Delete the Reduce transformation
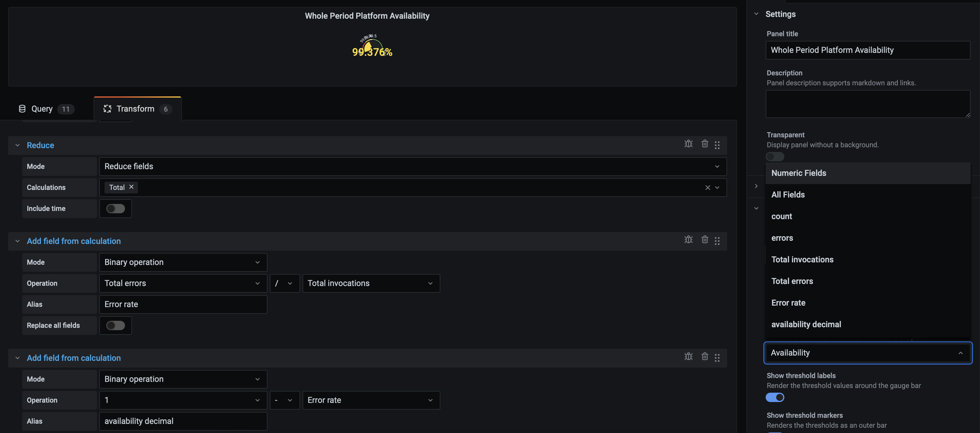Image resolution: width=980 pixels, height=433 pixels. coord(705,144)
